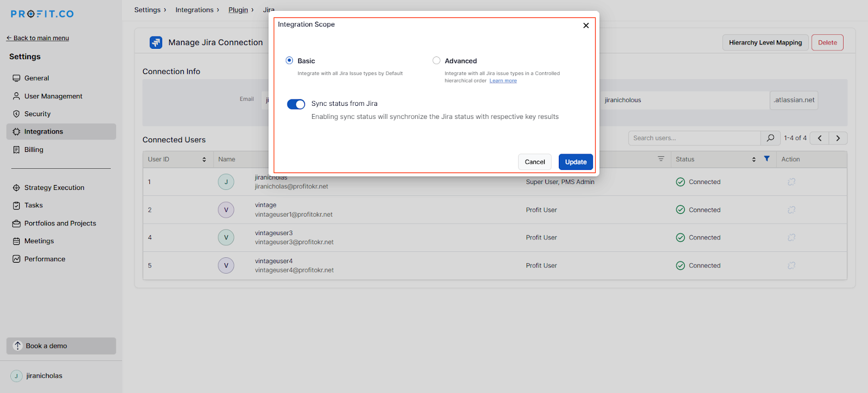Screen dimensions: 868x393
Task: Click the User Management person icon
Action: pos(16,96)
